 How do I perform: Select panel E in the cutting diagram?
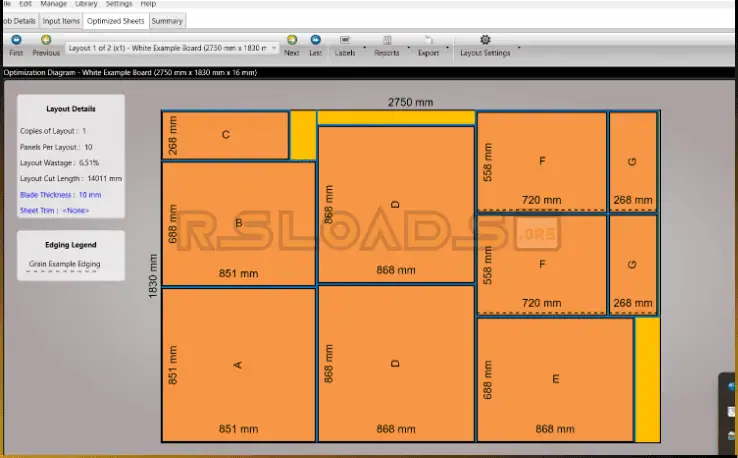(x=555, y=379)
